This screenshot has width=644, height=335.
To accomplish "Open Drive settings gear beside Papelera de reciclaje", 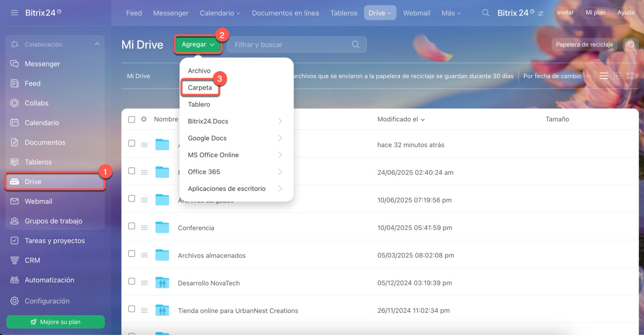I will (631, 44).
